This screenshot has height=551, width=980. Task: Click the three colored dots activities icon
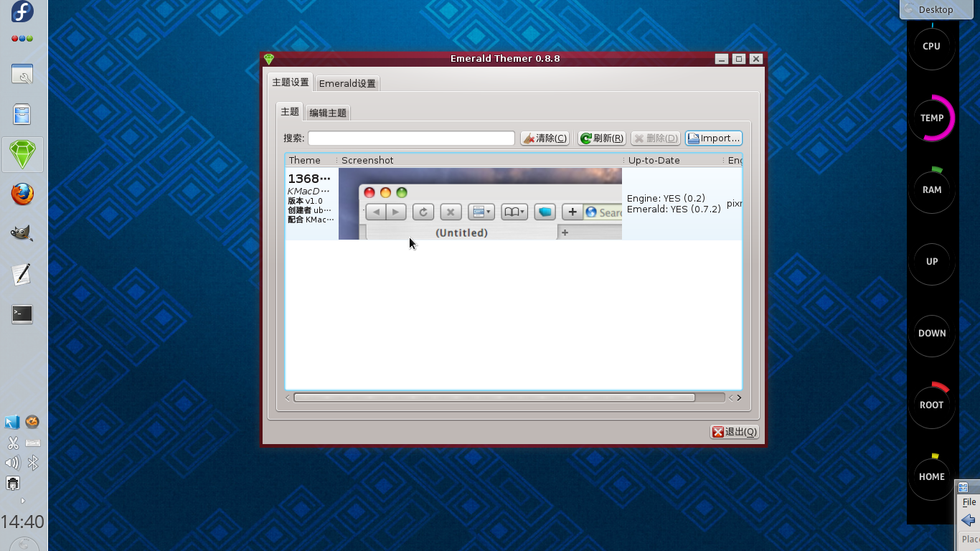point(22,39)
